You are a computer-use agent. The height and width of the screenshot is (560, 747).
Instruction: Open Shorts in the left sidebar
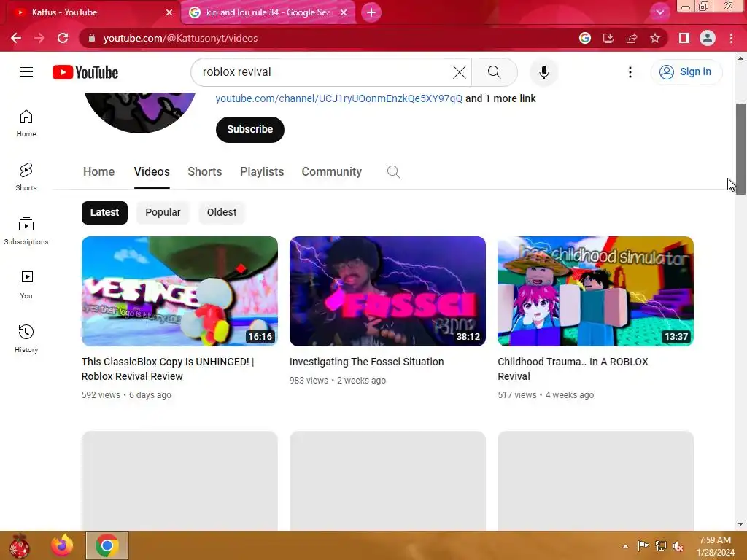[x=26, y=177]
